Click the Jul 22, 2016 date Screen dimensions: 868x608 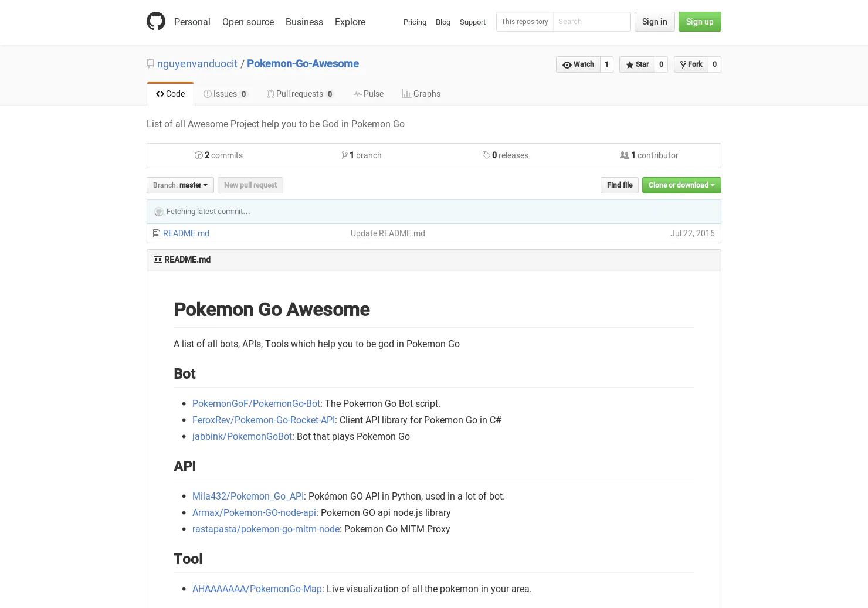(693, 233)
